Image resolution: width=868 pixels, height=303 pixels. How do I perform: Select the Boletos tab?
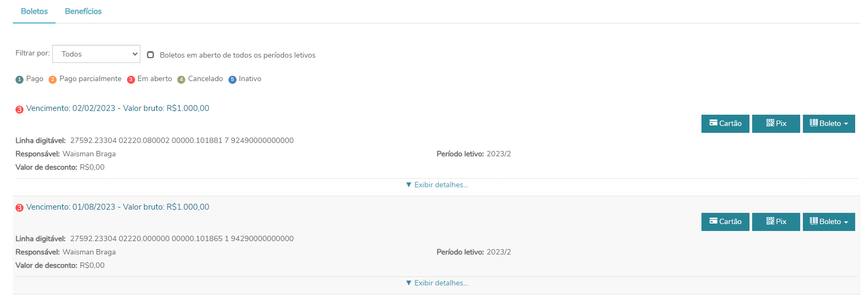[34, 11]
